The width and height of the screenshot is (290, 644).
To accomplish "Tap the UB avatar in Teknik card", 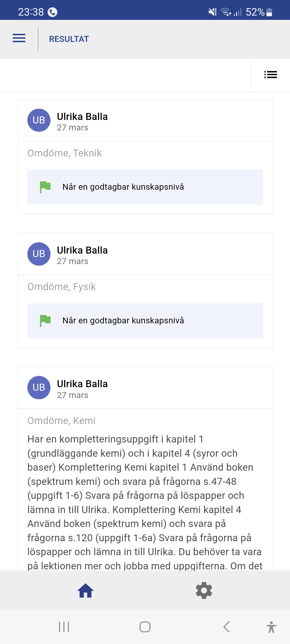I will 39,120.
